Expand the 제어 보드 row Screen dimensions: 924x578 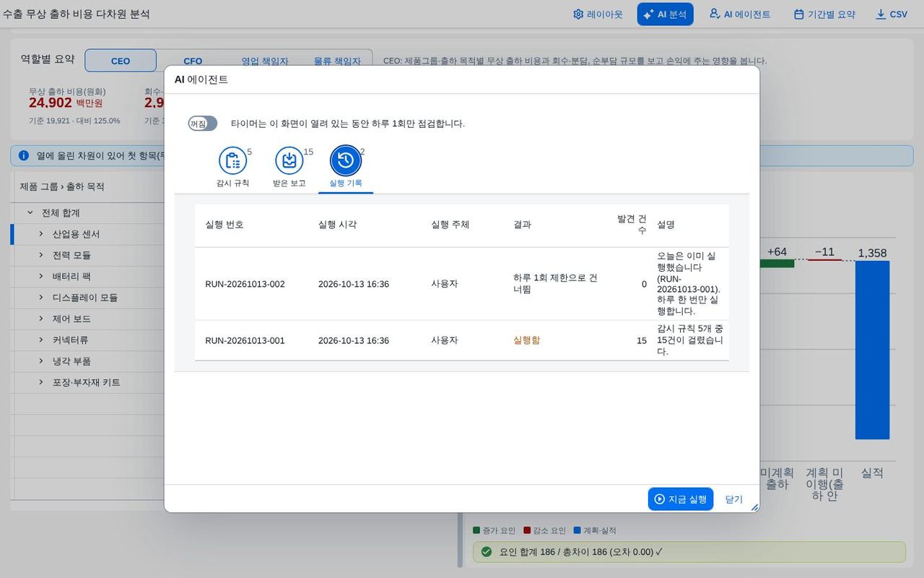click(41, 319)
